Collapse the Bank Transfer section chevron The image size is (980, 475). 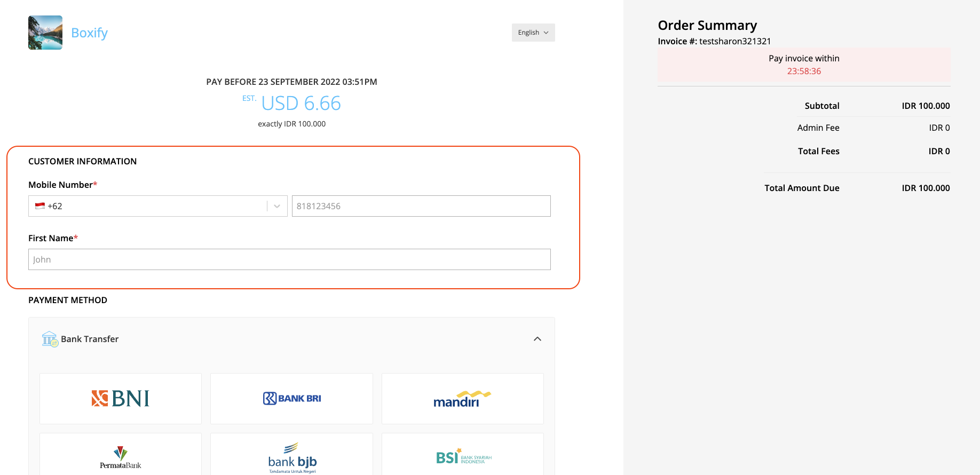pos(538,339)
